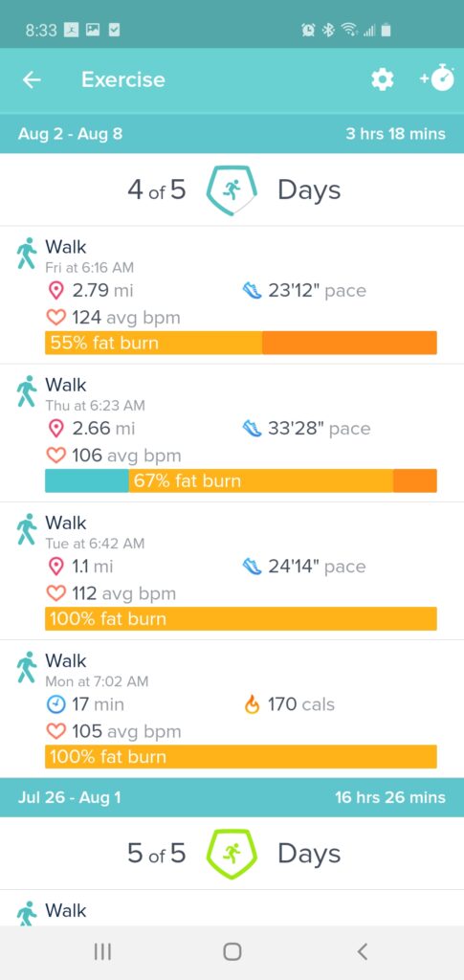Image resolution: width=464 pixels, height=980 pixels.
Task: Tap the location pin beside 1.1 mi
Action: pos(56,567)
